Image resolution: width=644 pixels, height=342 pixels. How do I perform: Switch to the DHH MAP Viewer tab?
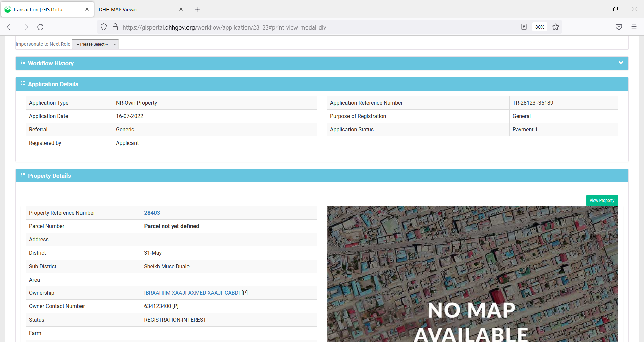(141, 9)
